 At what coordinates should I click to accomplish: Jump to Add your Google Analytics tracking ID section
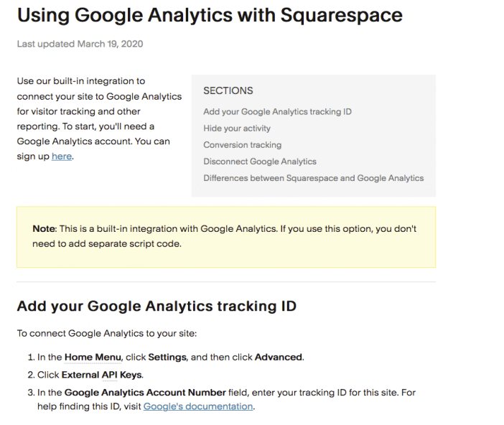tap(277, 111)
